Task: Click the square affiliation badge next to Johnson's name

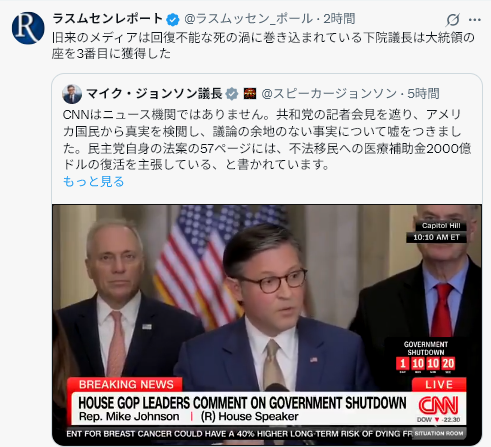Action: tap(250, 94)
